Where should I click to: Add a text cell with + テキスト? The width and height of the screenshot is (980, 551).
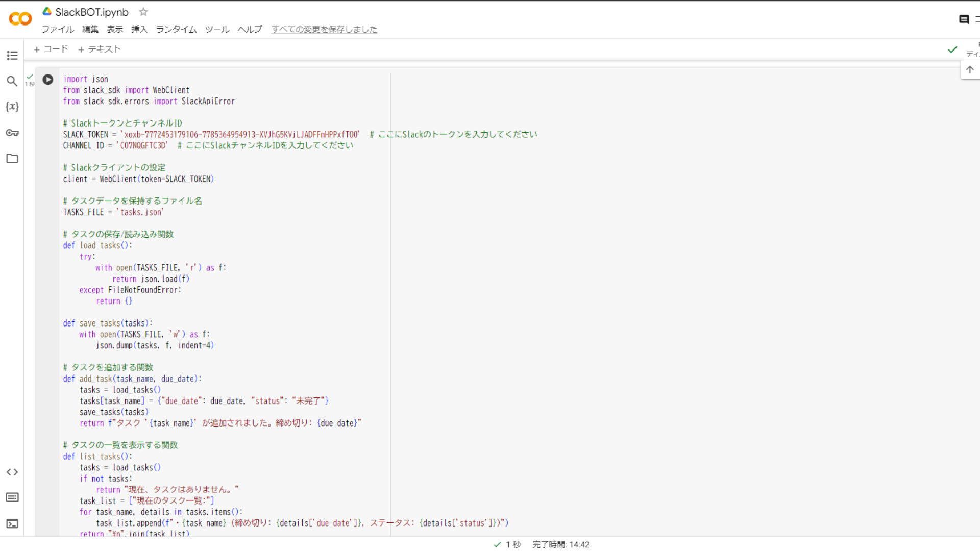[100, 49]
